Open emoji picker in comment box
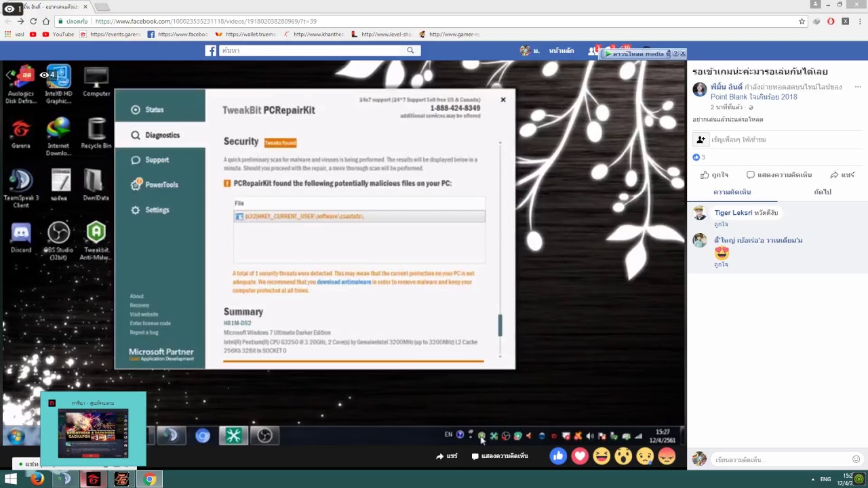The height and width of the screenshot is (488, 868). (x=856, y=460)
